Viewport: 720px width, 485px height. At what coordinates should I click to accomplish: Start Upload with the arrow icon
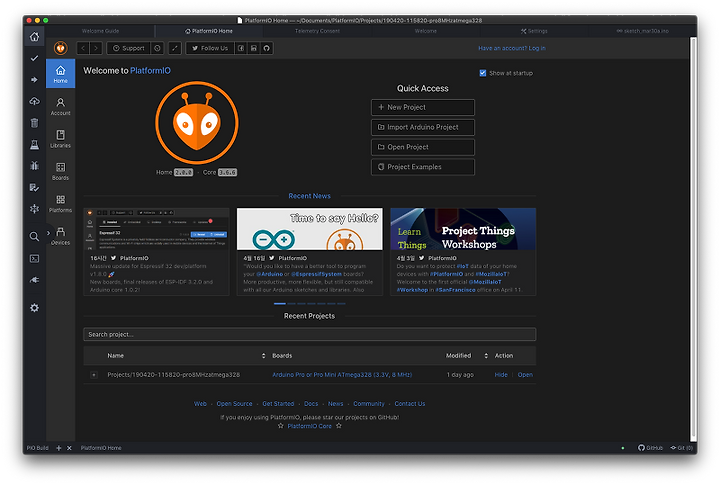(x=34, y=79)
